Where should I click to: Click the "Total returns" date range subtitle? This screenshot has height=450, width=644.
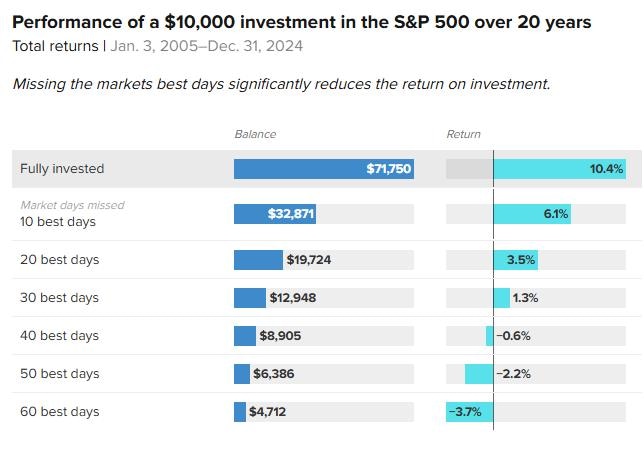[x=157, y=46]
